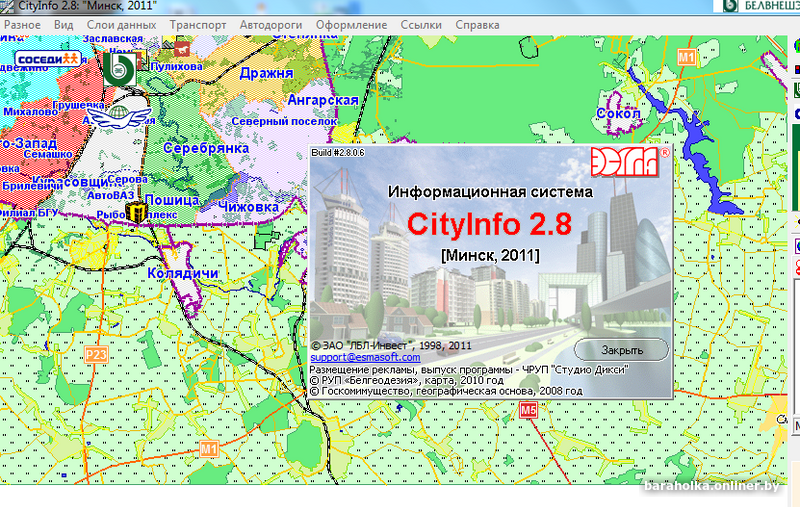
Task: Open the Вид menu
Action: [64, 25]
